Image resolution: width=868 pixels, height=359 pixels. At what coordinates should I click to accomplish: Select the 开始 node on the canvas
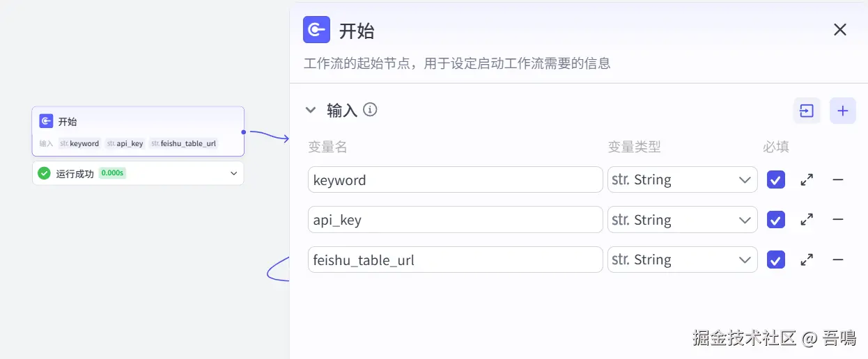(x=138, y=131)
